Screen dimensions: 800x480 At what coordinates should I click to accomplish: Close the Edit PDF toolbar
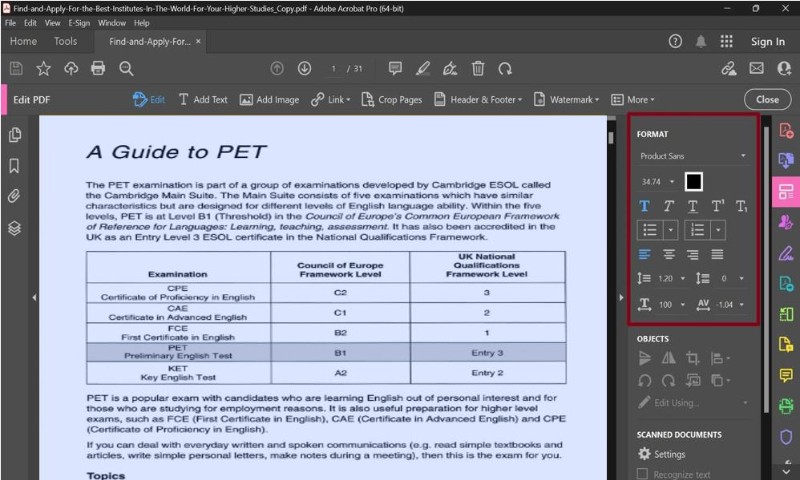point(767,99)
